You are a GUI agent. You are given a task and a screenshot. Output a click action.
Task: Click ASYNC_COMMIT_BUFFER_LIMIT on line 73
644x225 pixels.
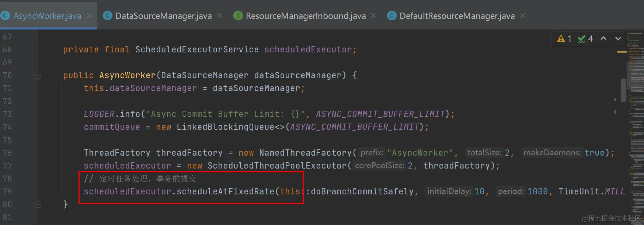[x=380, y=114]
